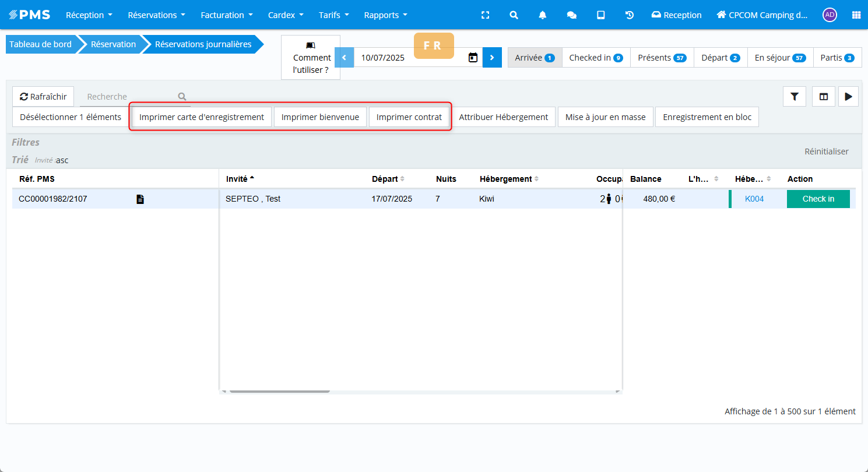The width and height of the screenshot is (868, 472).
Task: Go to next day arrow
Action: (x=492, y=58)
